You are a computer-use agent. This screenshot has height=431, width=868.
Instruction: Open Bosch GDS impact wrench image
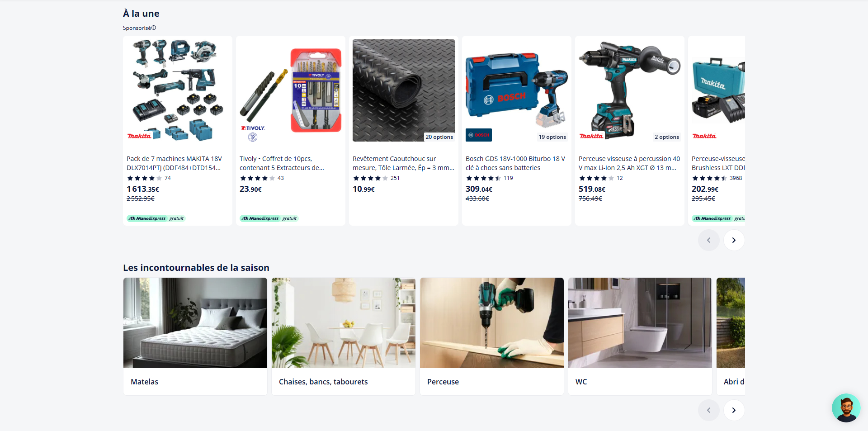point(517,90)
